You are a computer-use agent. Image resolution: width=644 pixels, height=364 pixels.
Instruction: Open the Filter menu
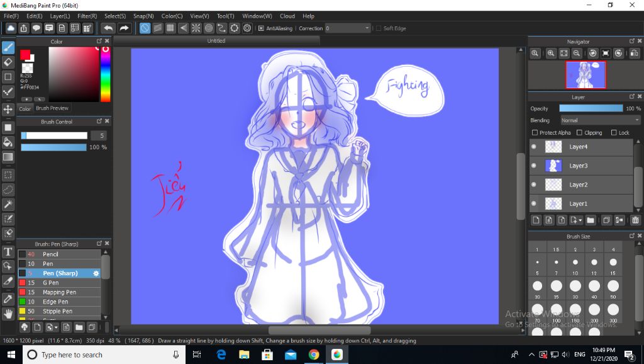click(87, 16)
